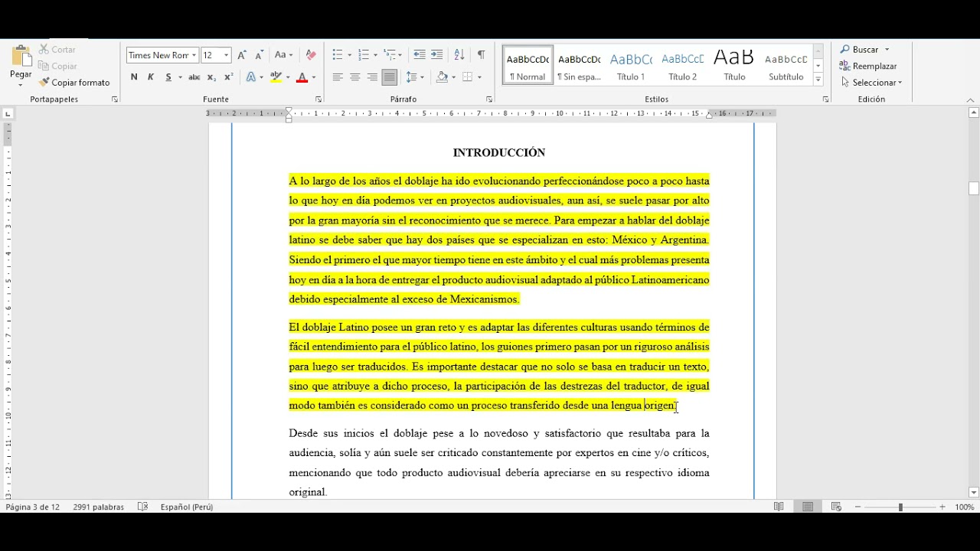Switch to read mode view

tap(779, 507)
